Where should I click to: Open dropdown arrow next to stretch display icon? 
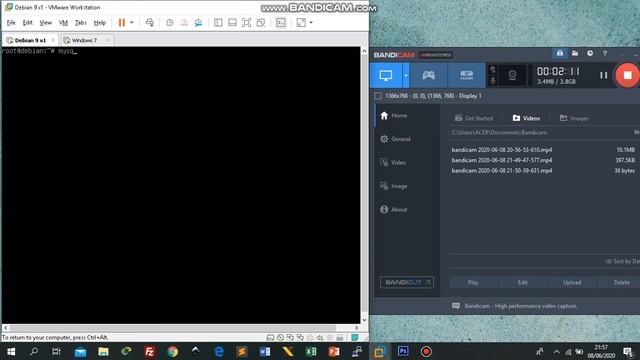pos(311,22)
